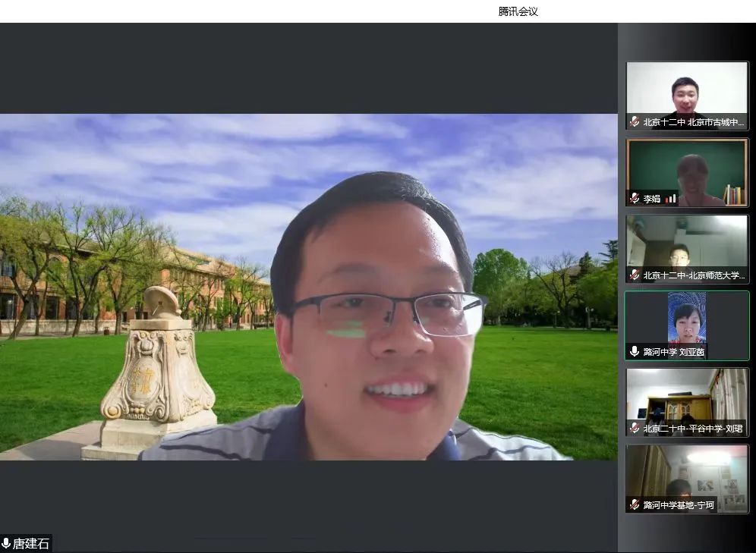The image size is (756, 553).
Task: Click the 路河中学基地-宁珂 name label
Action: 678,505
